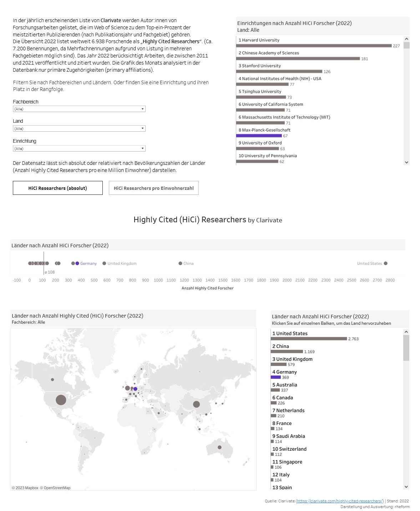Select the China bar (1.169)
Image resolution: width=420 pixels, height=511 pixels.
coord(287,351)
